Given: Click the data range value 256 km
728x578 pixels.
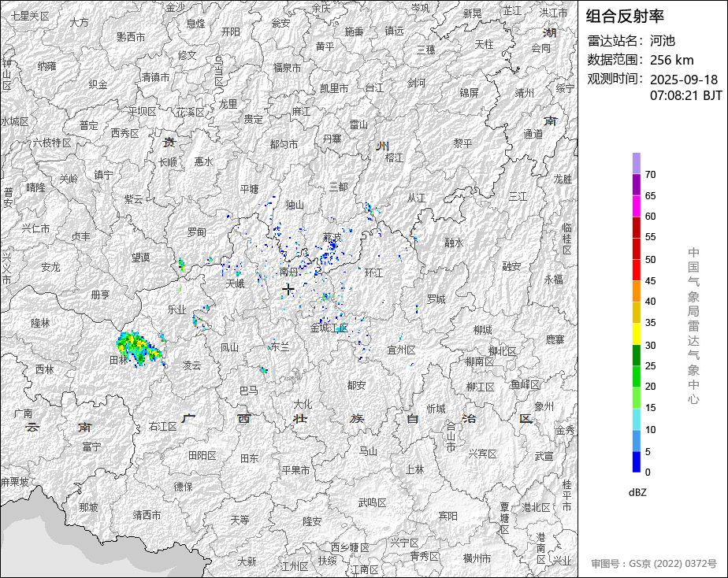Looking at the screenshot, I should coord(671,61).
